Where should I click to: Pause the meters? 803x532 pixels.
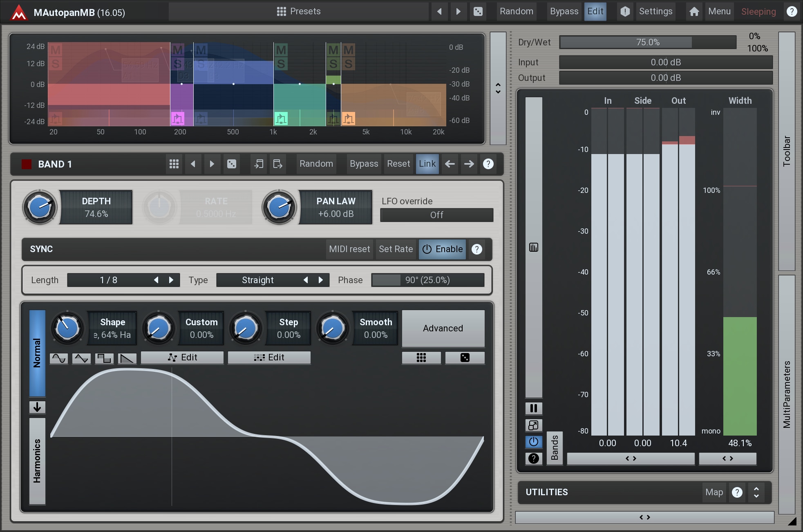click(x=534, y=408)
